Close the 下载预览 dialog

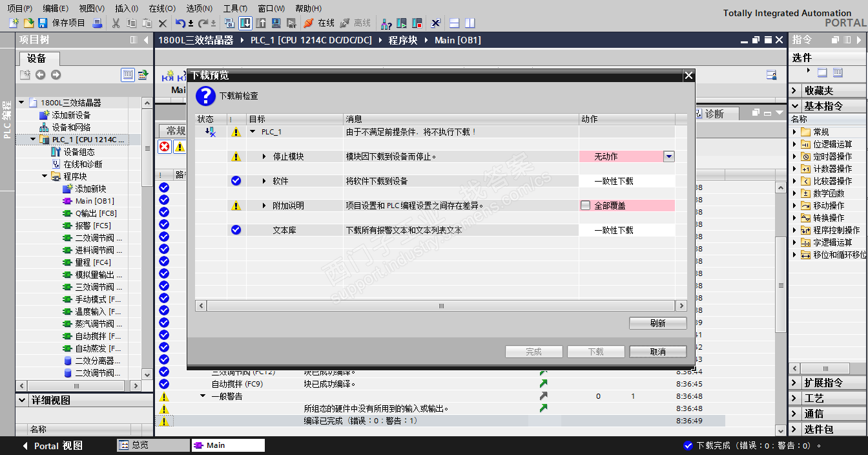pyautogui.click(x=688, y=76)
